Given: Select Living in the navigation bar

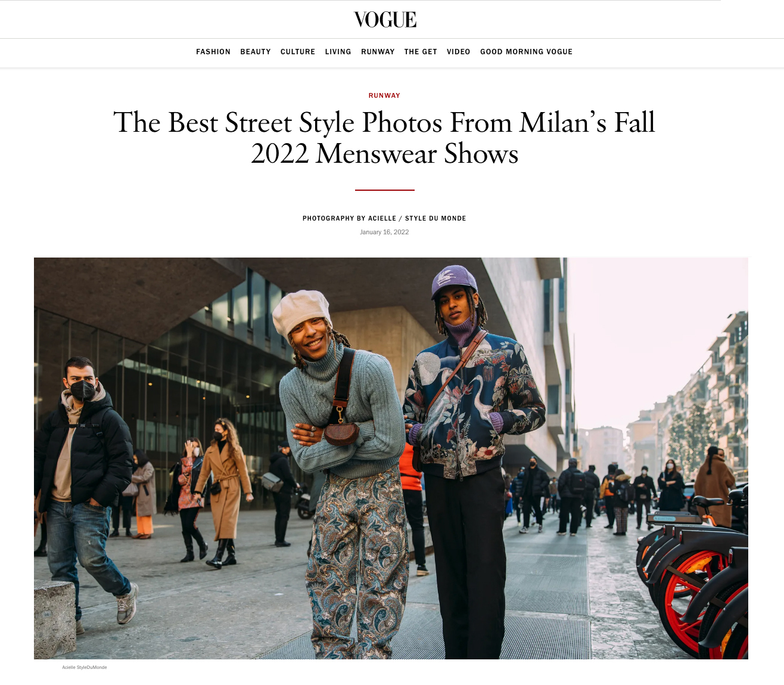Looking at the screenshot, I should pyautogui.click(x=338, y=52).
